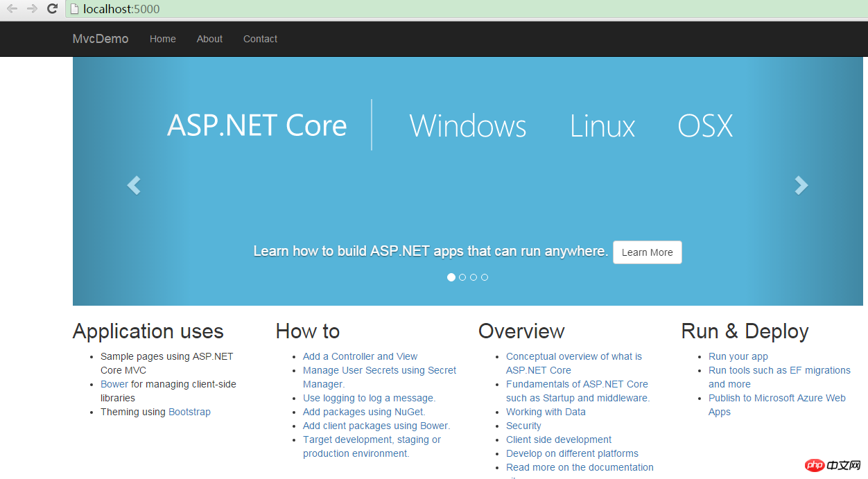
Task: Click the Learn how to build caption
Action: [x=431, y=251]
